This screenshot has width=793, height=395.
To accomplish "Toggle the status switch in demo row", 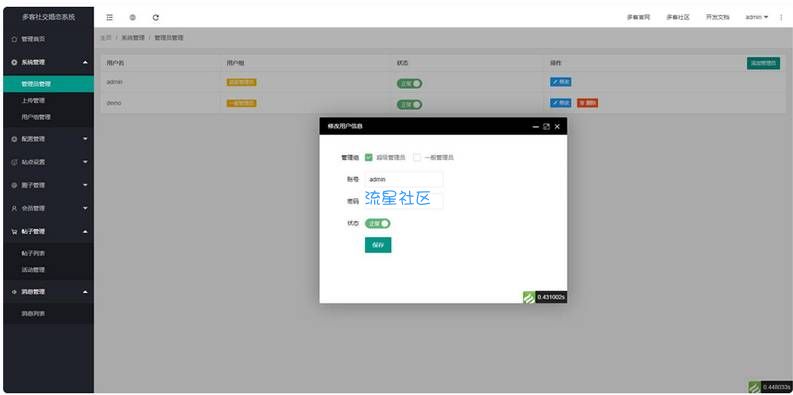I will (x=410, y=104).
